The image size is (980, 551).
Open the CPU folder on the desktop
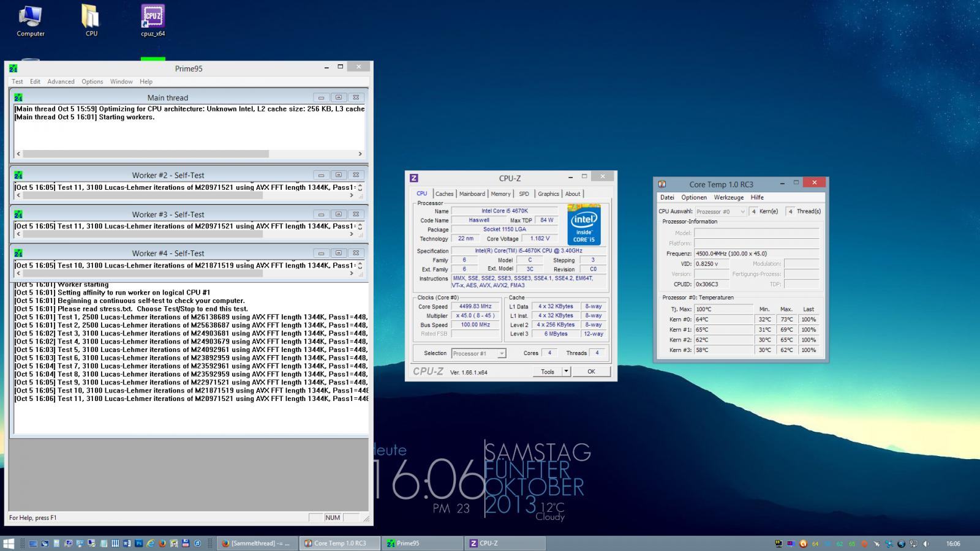click(x=91, y=21)
